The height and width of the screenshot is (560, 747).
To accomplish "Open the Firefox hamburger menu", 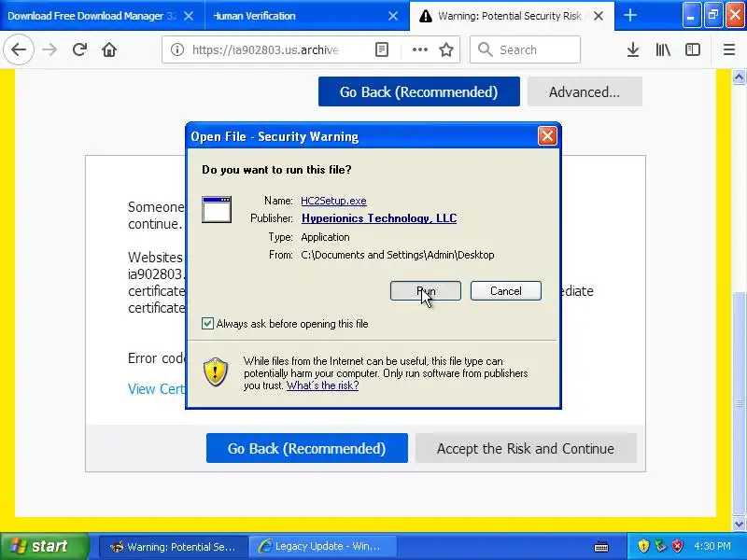I will (729, 49).
